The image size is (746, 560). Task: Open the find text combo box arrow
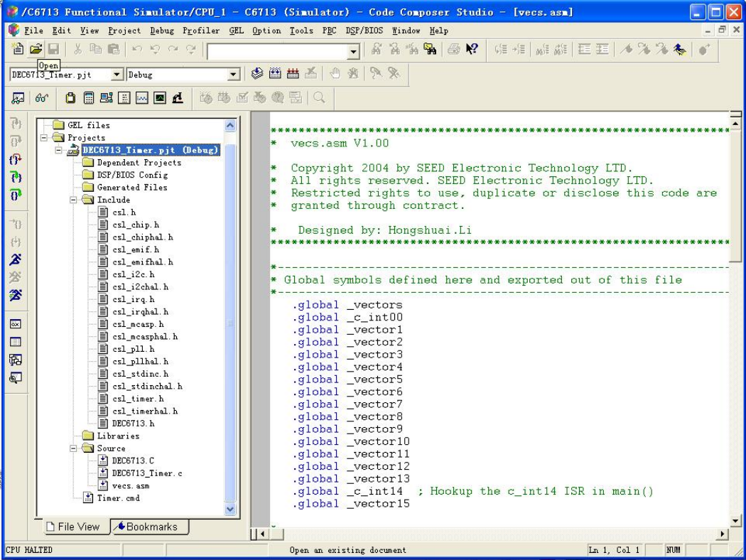[353, 51]
